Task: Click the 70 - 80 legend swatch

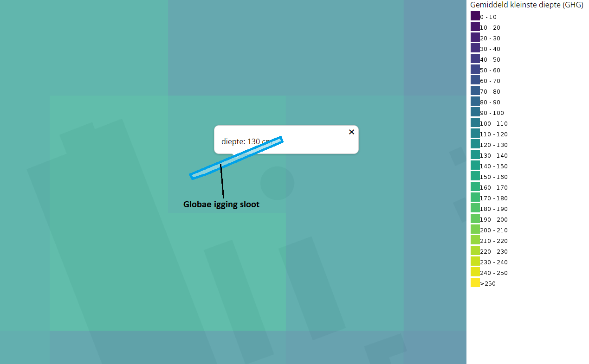Action: (475, 90)
